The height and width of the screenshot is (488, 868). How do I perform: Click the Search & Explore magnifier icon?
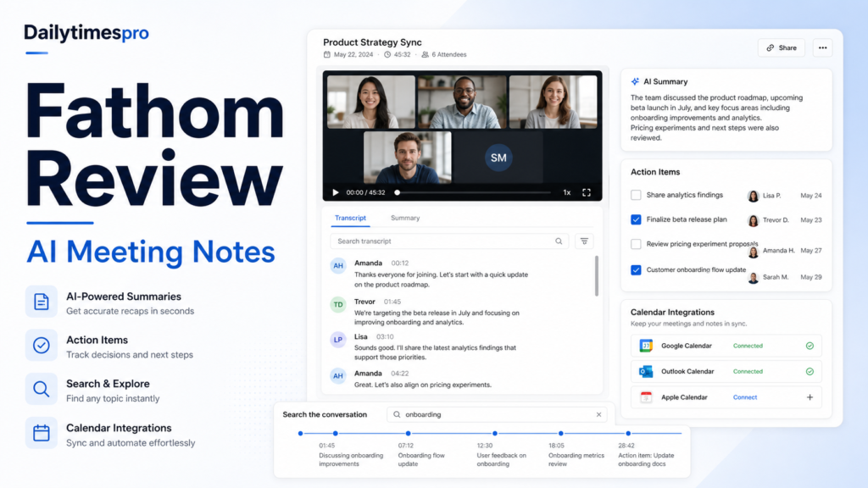click(x=41, y=389)
